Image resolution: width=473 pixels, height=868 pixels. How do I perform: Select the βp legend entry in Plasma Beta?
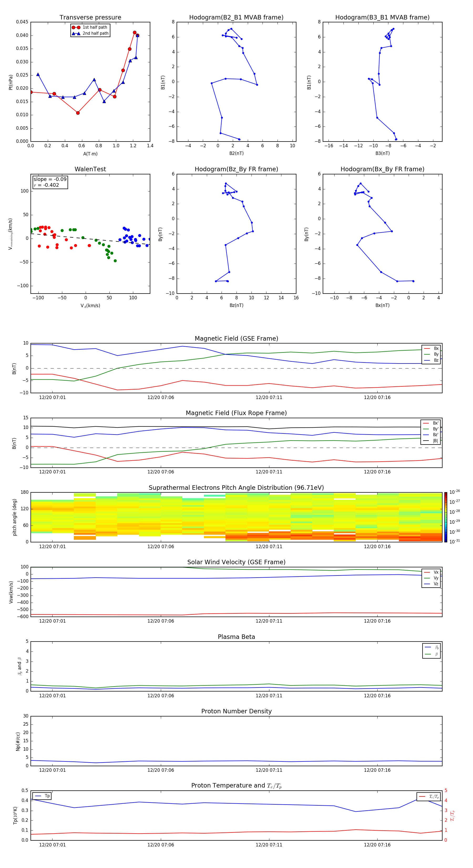(431, 647)
